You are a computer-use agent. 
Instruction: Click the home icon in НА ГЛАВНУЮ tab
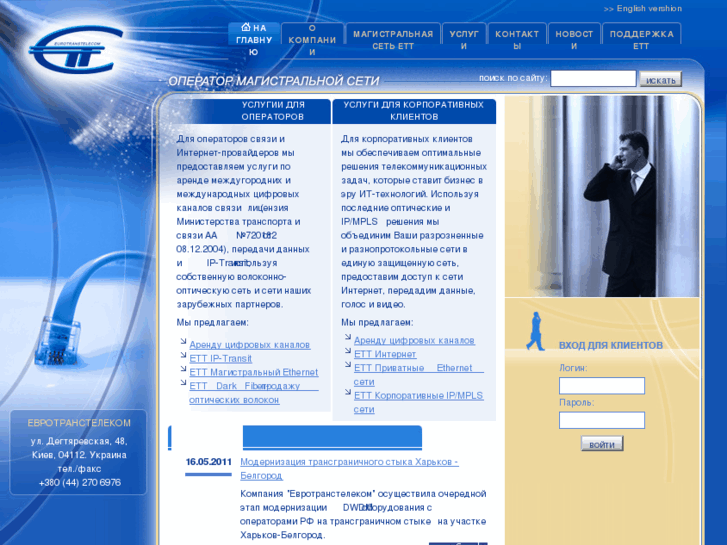(x=246, y=27)
